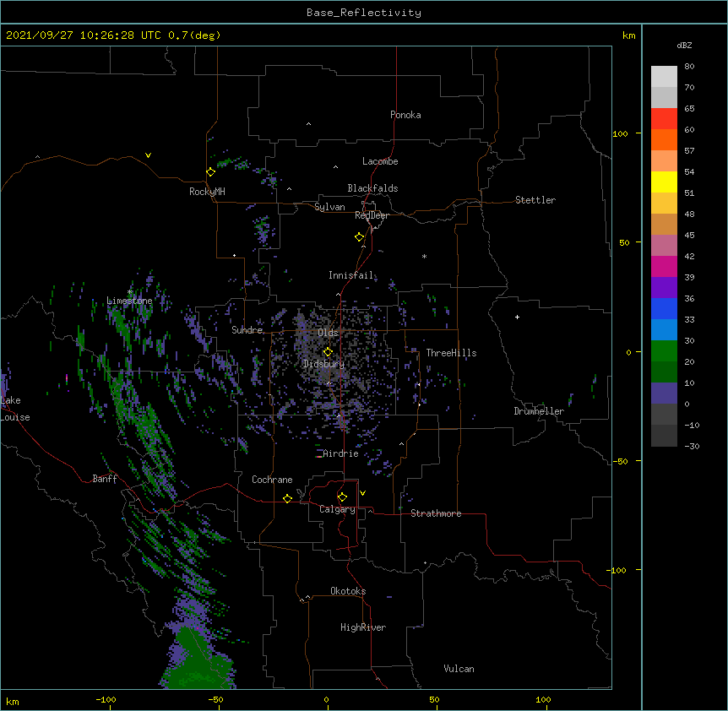728x711 pixels.
Task: Click the yellow radar marker near RockyMH
Action: coord(210,172)
